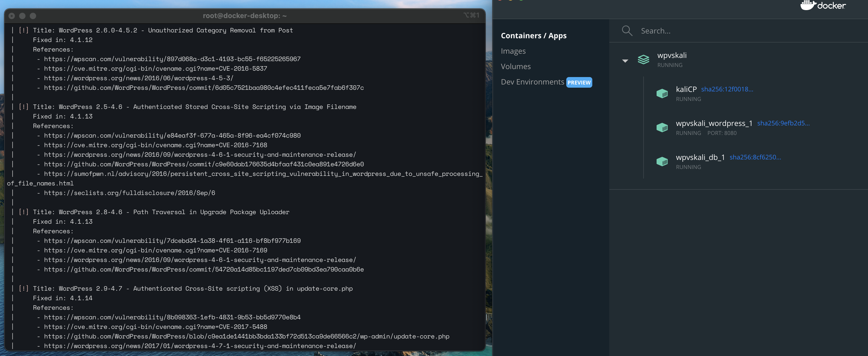Select the wpvskali app name
Image resolution: width=868 pixels, height=356 pixels.
[671, 55]
